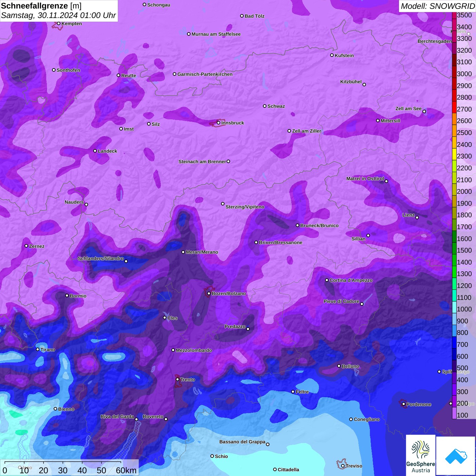Image resolution: width=476 pixels, height=476 pixels.
Task: Click the Sterzing/Vipiteno label
Action: [245, 207]
